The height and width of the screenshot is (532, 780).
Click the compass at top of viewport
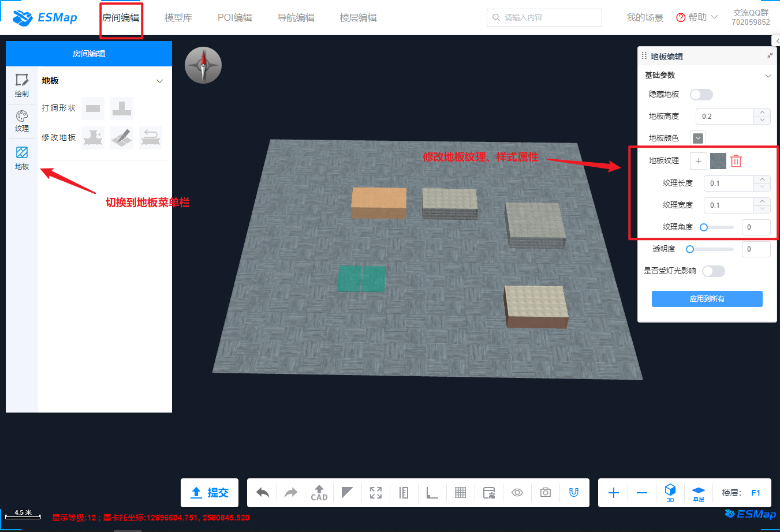(203, 65)
